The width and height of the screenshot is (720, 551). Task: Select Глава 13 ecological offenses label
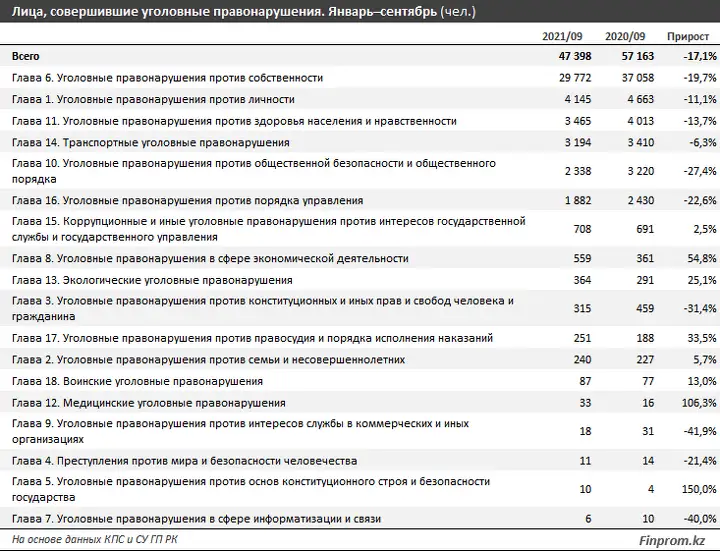click(152, 280)
